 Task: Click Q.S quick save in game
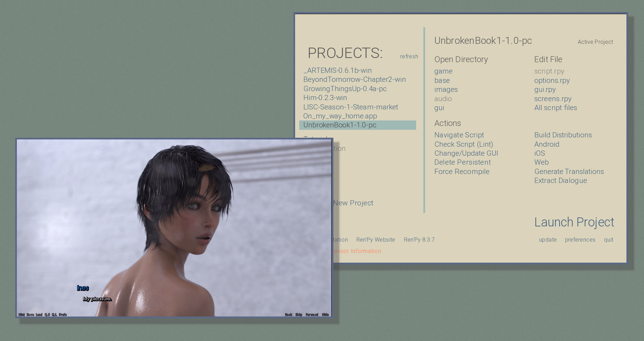click(x=47, y=314)
